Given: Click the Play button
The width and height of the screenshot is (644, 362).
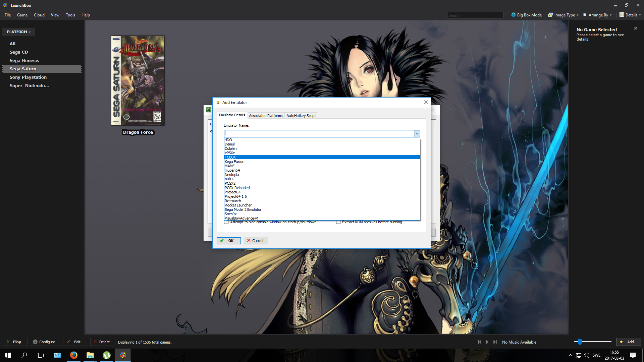Looking at the screenshot, I should point(14,342).
